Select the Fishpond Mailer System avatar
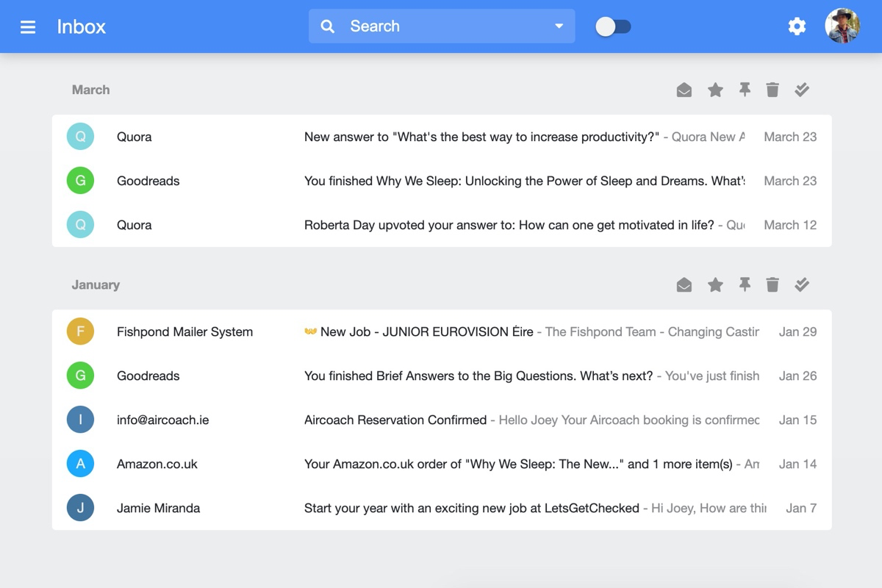Viewport: 882px width, 588px height. click(80, 331)
